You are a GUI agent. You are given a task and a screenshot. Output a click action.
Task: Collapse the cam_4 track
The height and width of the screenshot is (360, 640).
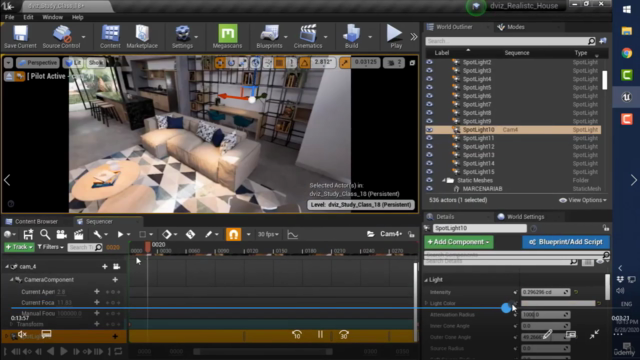[x=7, y=267]
